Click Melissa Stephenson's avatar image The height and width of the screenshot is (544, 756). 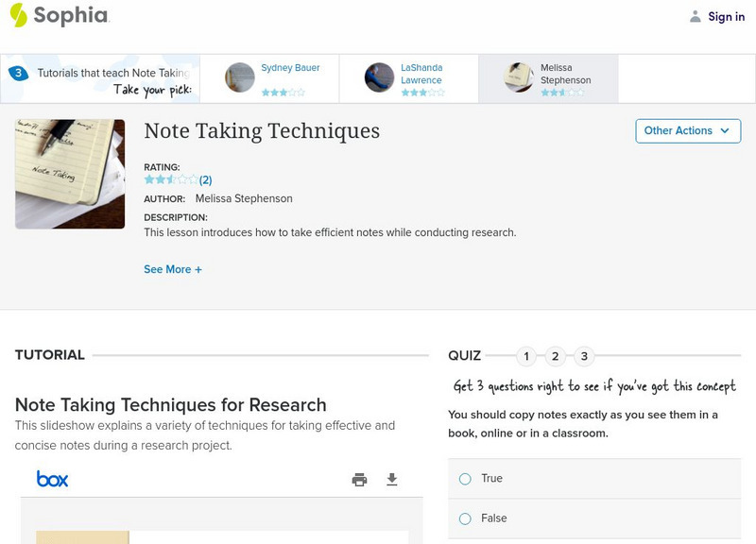pos(519,77)
